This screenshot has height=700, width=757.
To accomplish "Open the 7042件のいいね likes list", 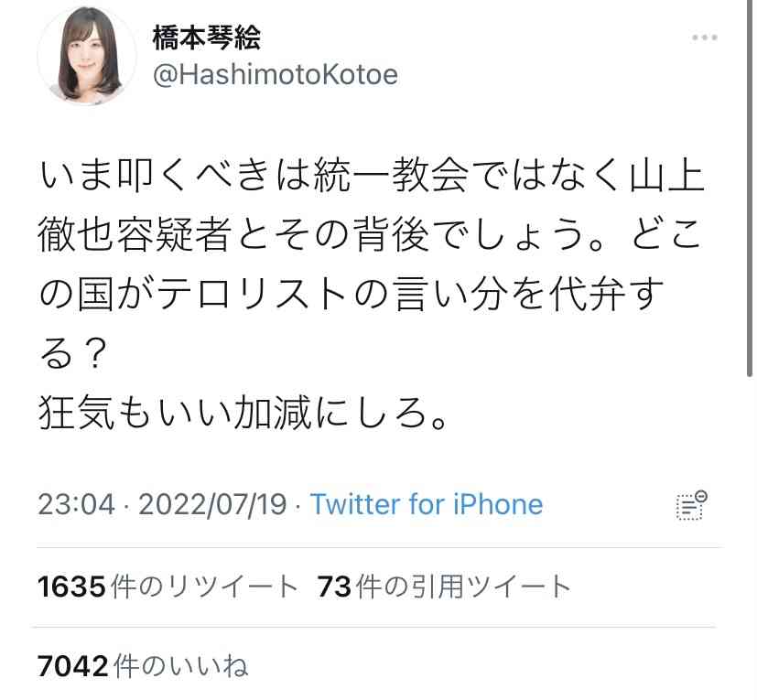I will click(143, 666).
